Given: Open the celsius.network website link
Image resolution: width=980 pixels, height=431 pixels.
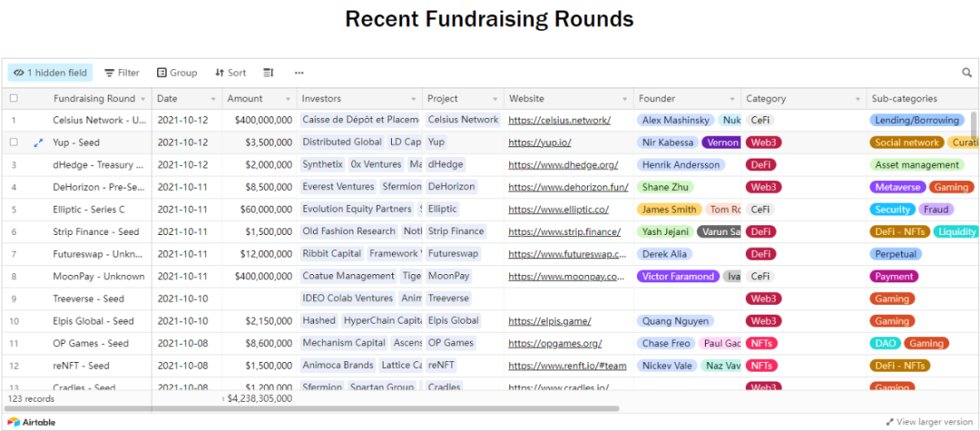Looking at the screenshot, I should click(x=559, y=120).
